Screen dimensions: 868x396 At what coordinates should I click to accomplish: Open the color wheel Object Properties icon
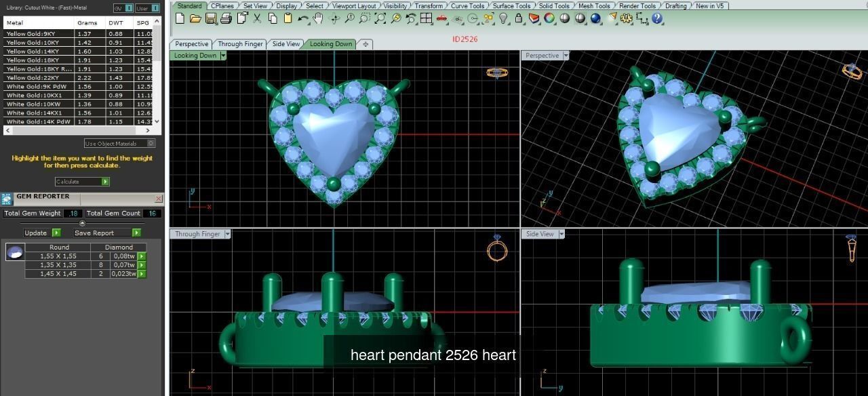click(548, 18)
